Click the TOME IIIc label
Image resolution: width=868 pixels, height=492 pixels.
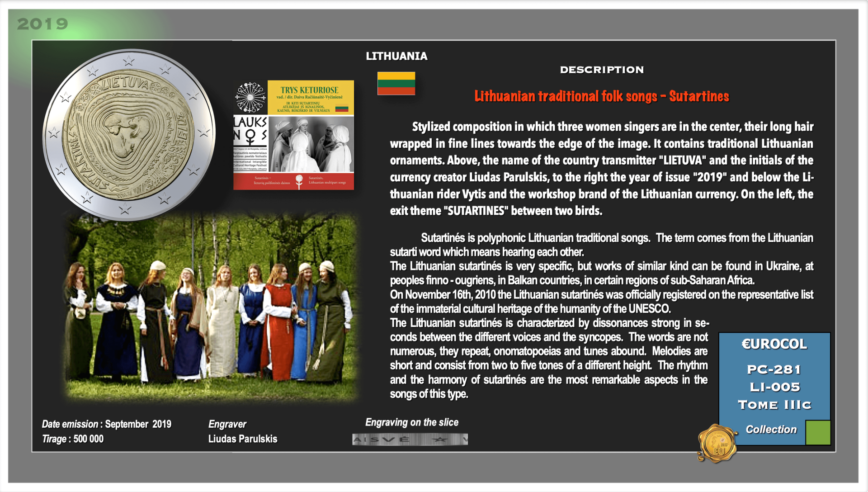(x=774, y=405)
